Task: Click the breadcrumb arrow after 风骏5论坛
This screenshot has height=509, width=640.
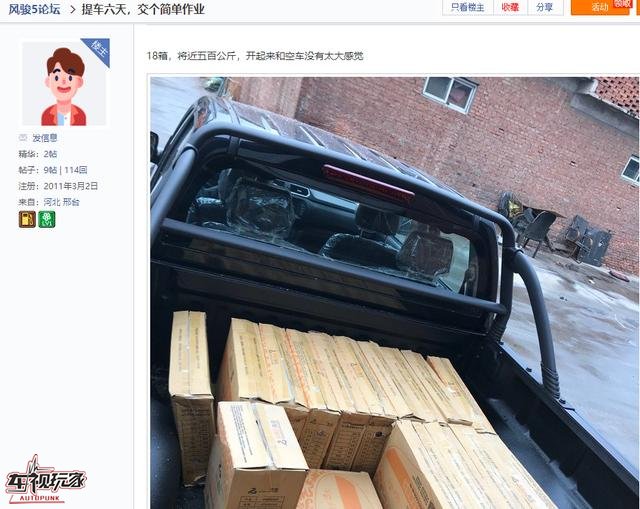Action: pyautogui.click(x=73, y=9)
